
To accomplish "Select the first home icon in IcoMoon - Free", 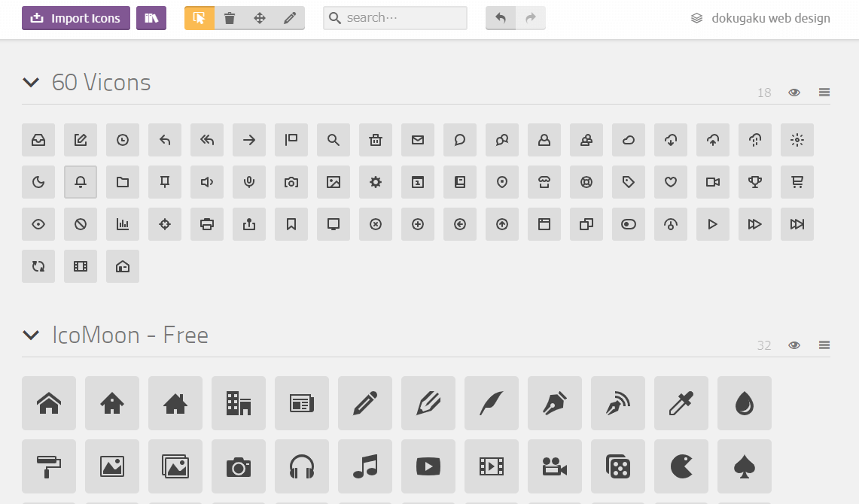I will coord(49,403).
